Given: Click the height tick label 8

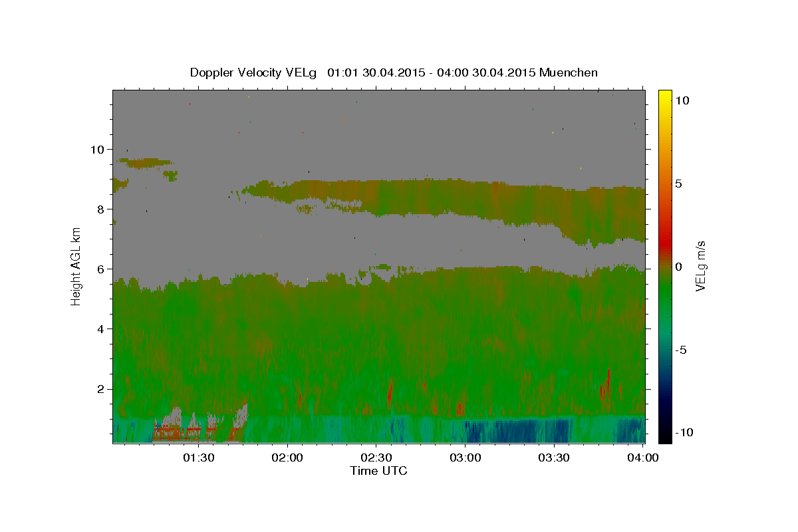Looking at the screenshot, I should [101, 209].
